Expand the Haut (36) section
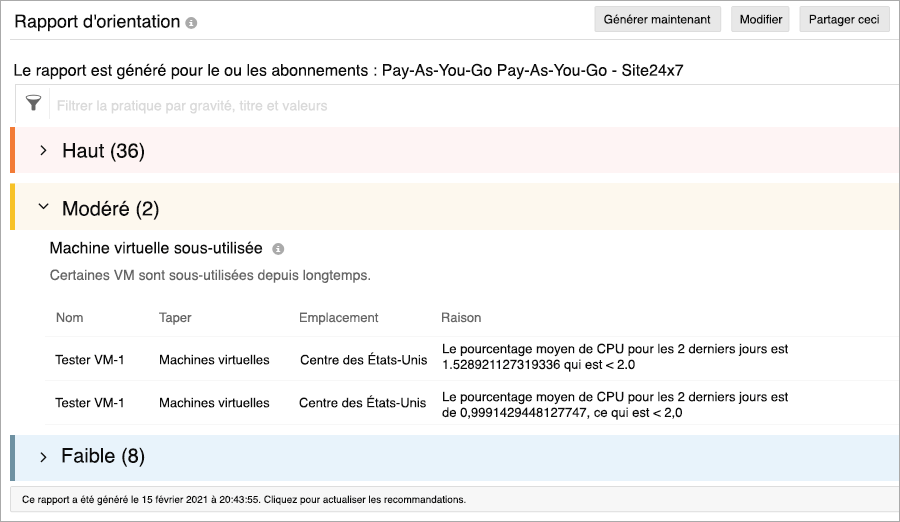900x522 pixels. [43, 151]
